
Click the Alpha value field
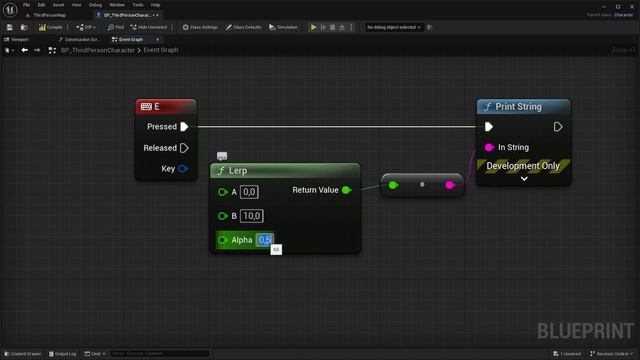[265, 240]
